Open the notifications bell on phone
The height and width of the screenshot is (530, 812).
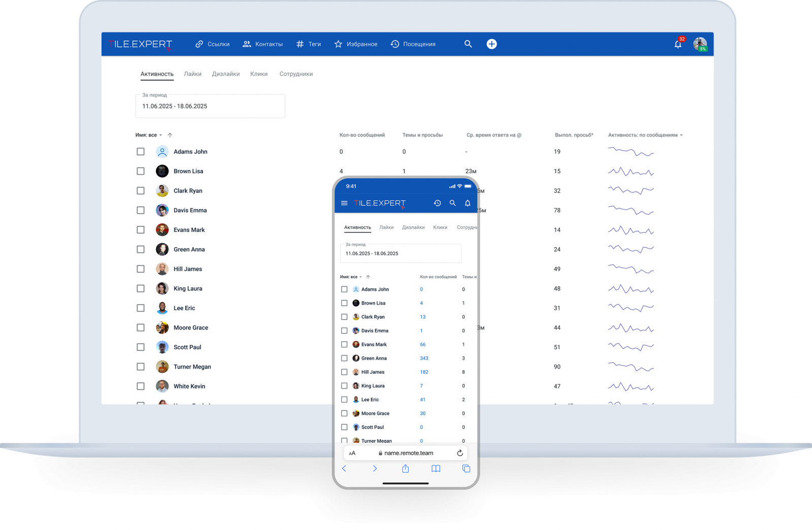tap(468, 203)
